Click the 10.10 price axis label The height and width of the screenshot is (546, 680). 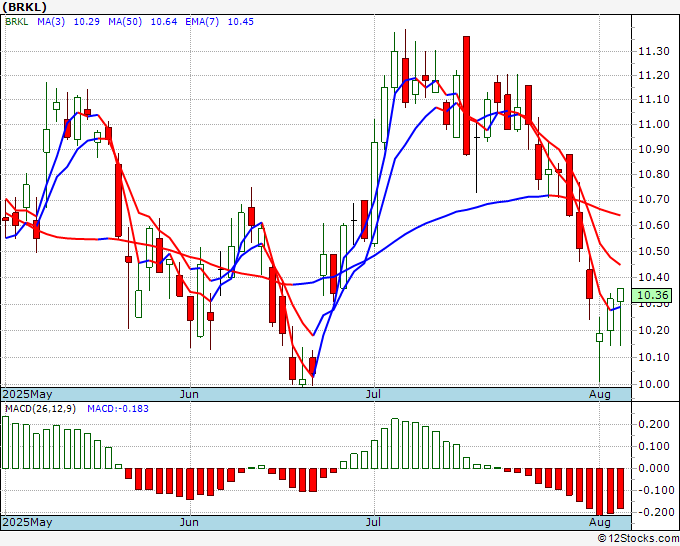654,357
